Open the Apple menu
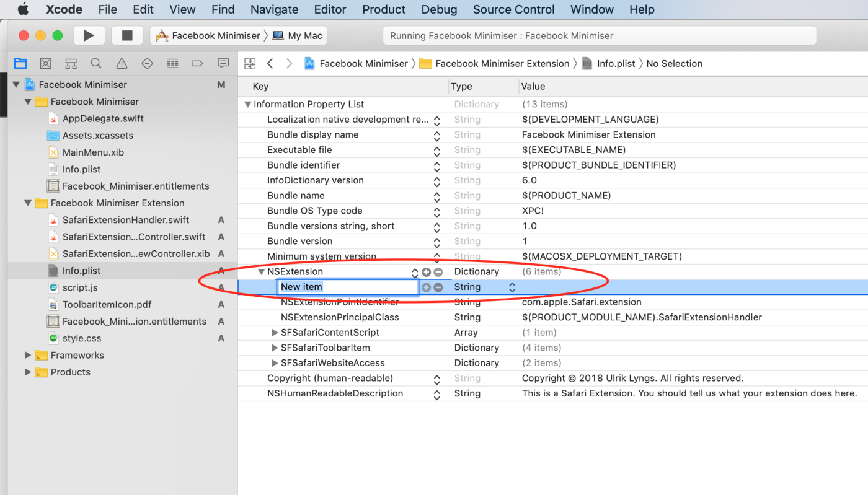 [x=23, y=9]
